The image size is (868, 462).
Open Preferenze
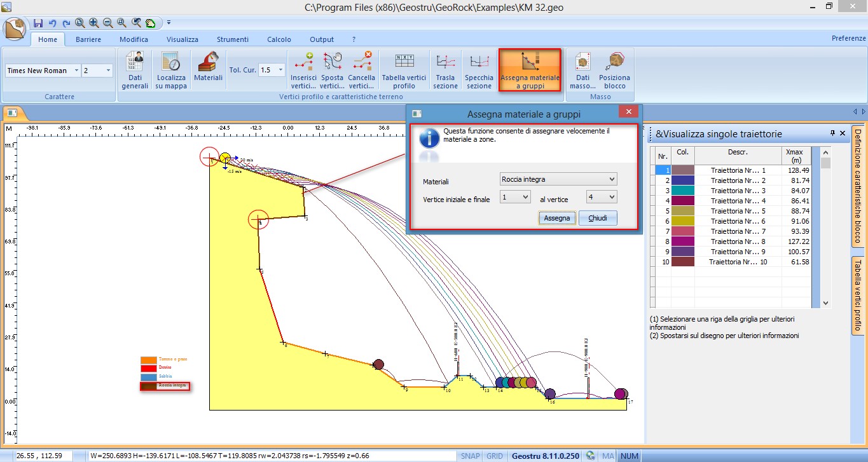pyautogui.click(x=848, y=38)
